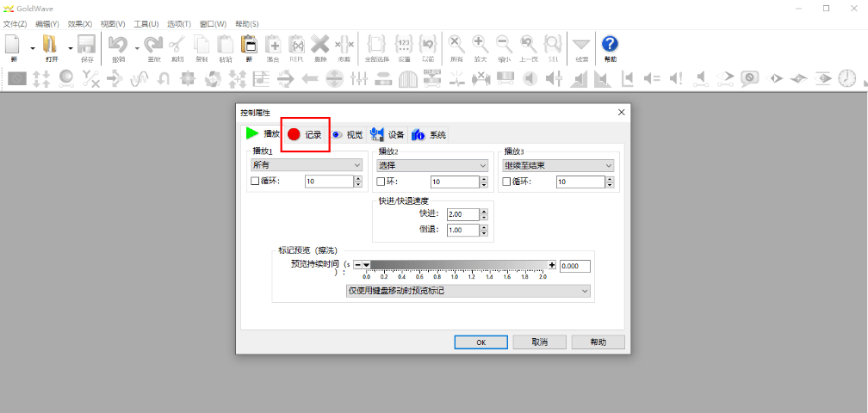Expand the 线索 cue triangle dropdown
The width and height of the screenshot is (868, 413).
click(581, 44)
